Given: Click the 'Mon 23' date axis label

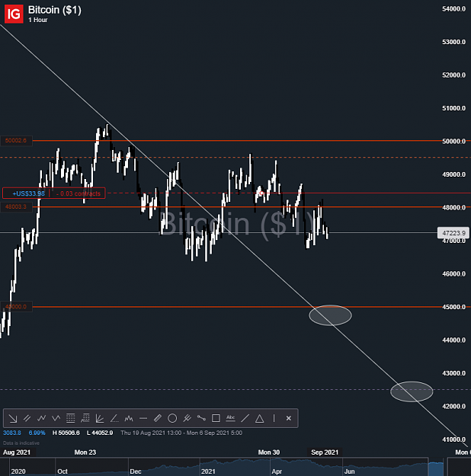Looking at the screenshot, I should coord(85,452).
